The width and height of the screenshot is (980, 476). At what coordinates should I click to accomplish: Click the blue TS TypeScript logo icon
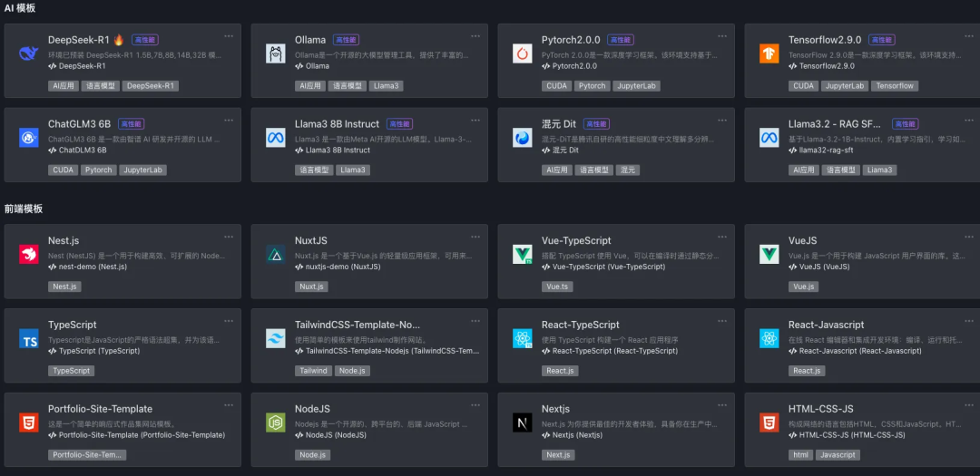click(x=29, y=338)
